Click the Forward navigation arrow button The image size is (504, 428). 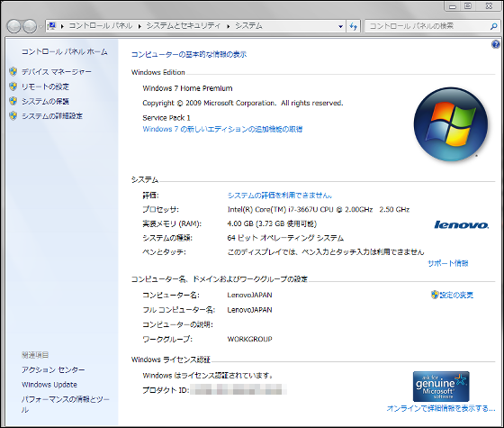[x=30, y=26]
